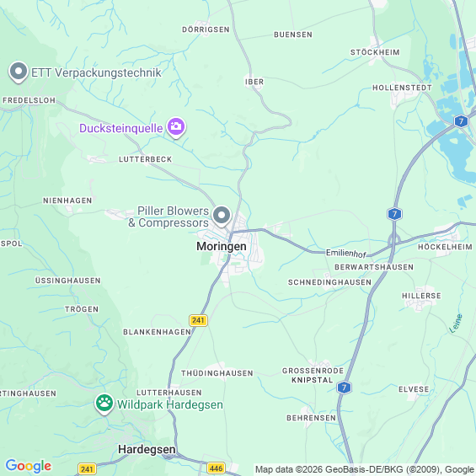Click the Wildpark Hardegsen text label
The width and height of the screenshot is (476, 476).
pyautogui.click(x=170, y=404)
